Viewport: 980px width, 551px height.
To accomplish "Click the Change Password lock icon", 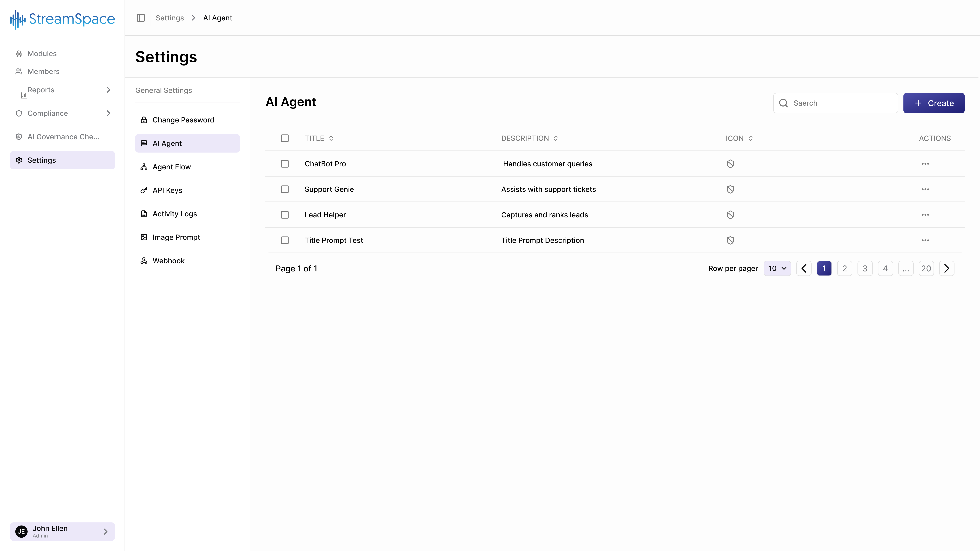I will [x=144, y=120].
